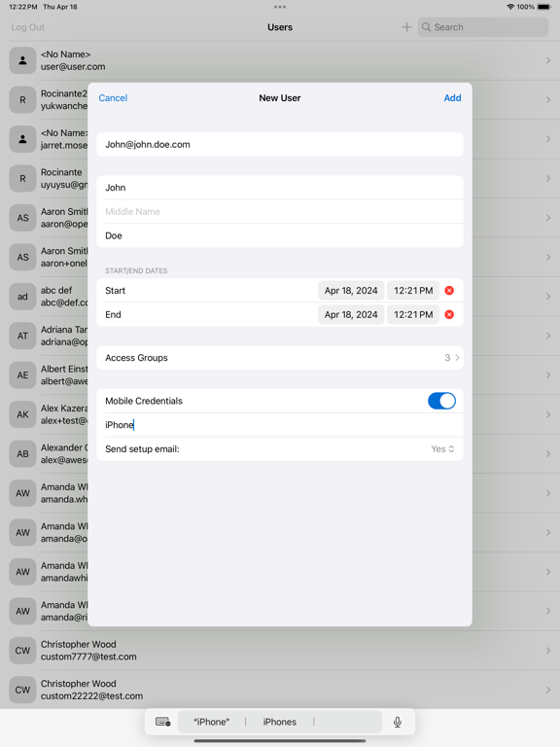Clear the Start date with red X
The width and height of the screenshot is (560, 747).
[449, 291]
